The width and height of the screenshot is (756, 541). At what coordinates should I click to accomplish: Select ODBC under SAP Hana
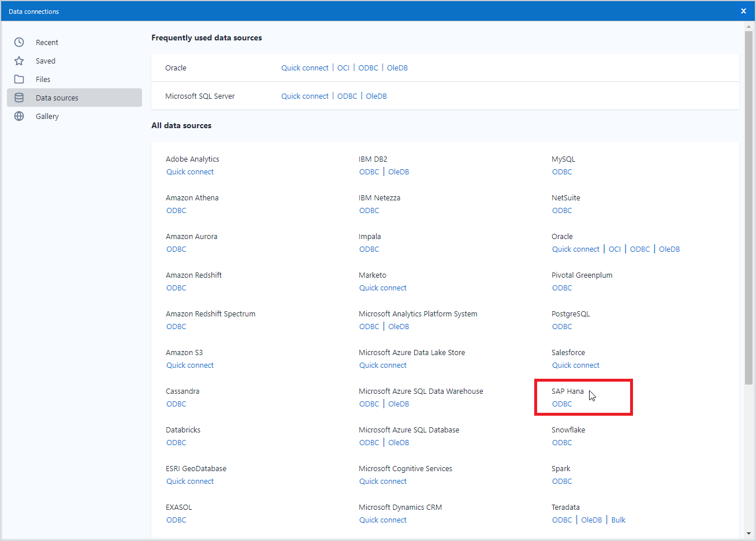(561, 404)
